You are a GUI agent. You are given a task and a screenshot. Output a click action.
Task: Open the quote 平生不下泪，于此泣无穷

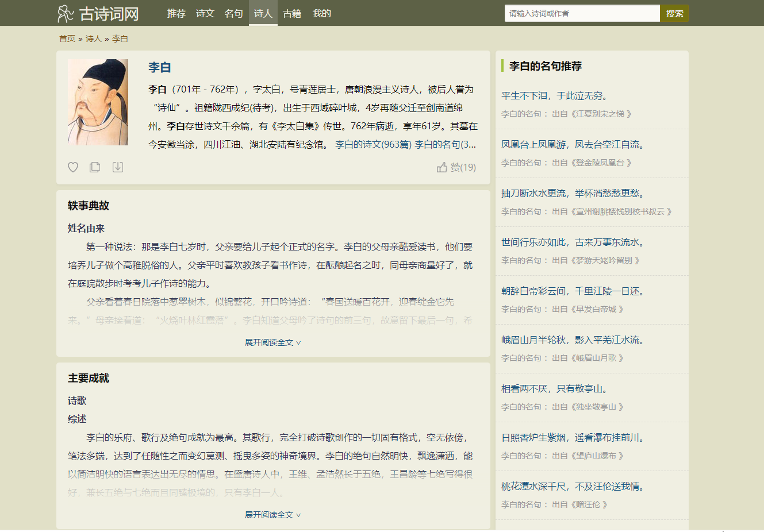tap(555, 96)
